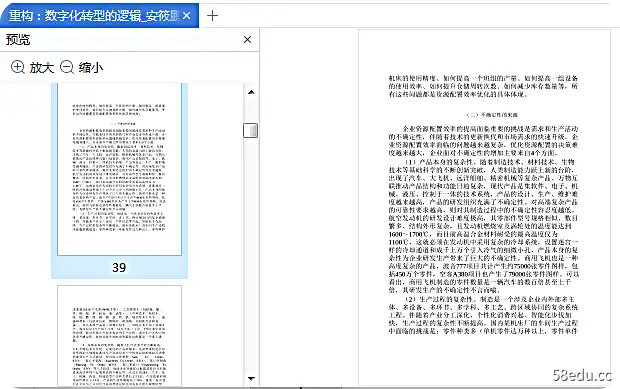The image size is (620, 389).
Task: Open a new tab with plus button
Action: (212, 16)
